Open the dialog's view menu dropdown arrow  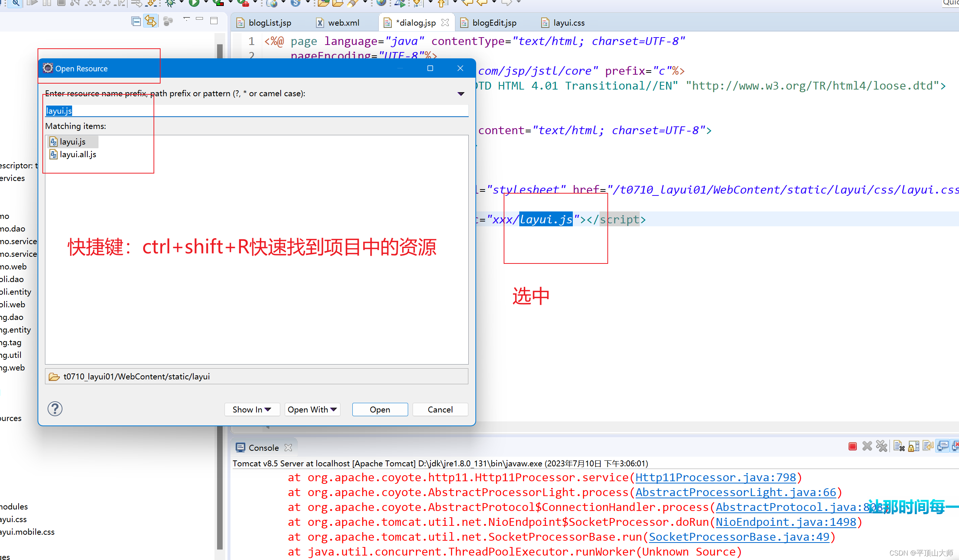click(461, 94)
